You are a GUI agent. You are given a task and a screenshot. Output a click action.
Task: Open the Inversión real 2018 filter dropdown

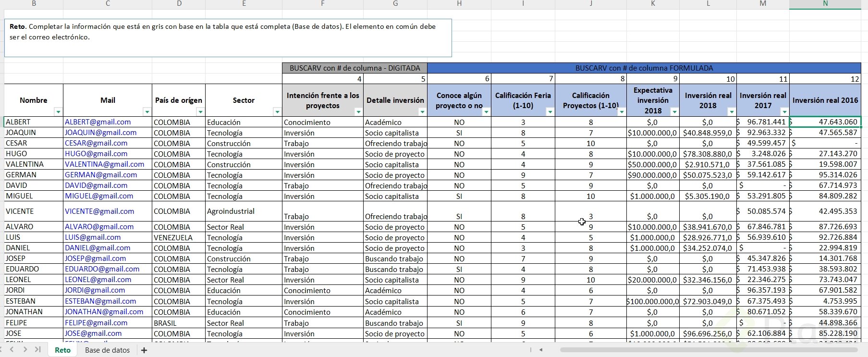click(732, 111)
